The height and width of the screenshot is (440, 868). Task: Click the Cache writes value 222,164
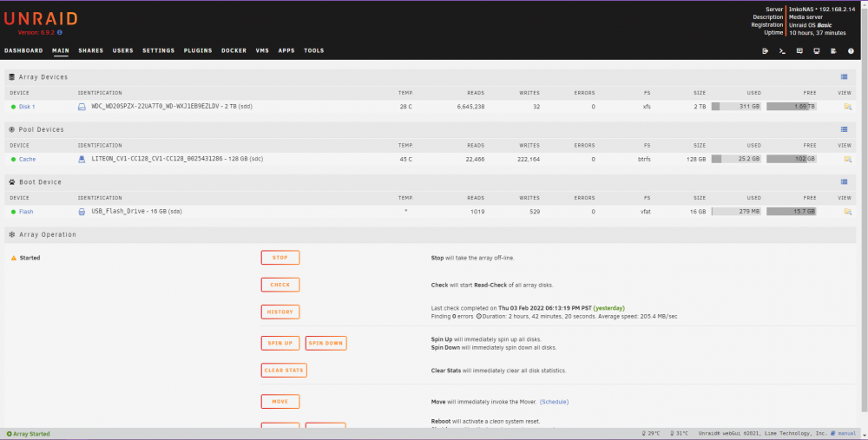coord(527,160)
